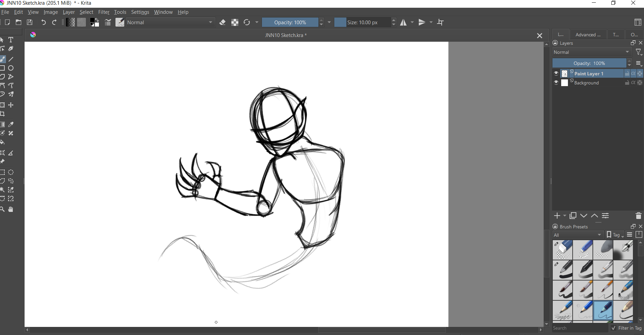Select the Calligraphy tool
Image resolution: width=644 pixels, height=335 pixels.
pyautogui.click(x=11, y=49)
